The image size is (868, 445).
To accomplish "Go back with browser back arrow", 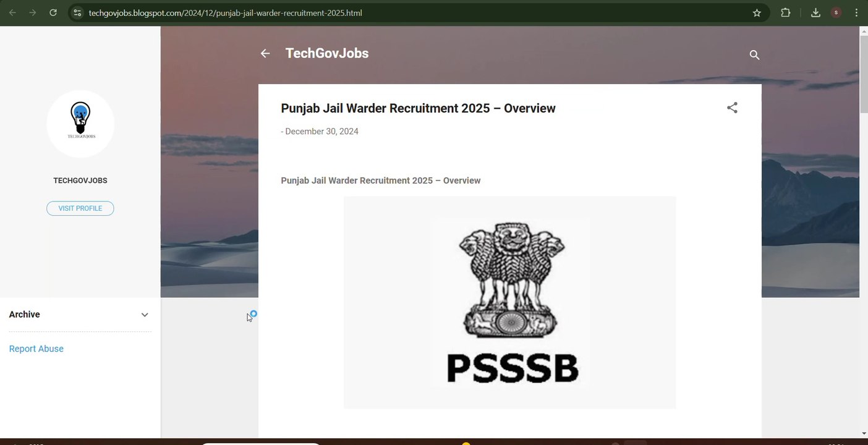I will (x=12, y=12).
